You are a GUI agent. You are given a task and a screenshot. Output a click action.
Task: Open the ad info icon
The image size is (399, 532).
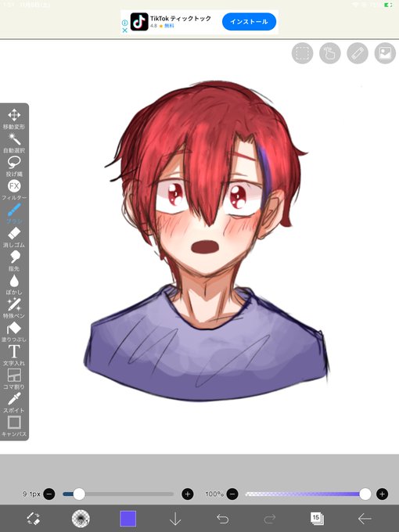coord(124,23)
